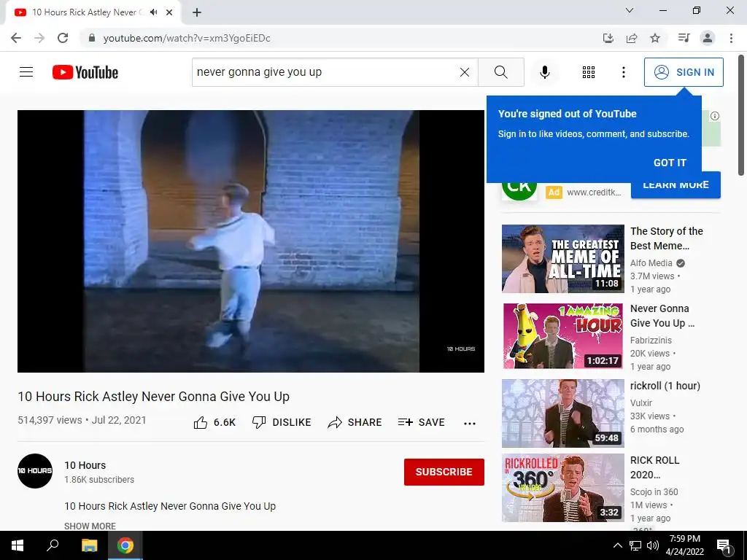The image size is (747, 560).
Task: Open the YouTube hamburger guide menu
Action: [26, 72]
